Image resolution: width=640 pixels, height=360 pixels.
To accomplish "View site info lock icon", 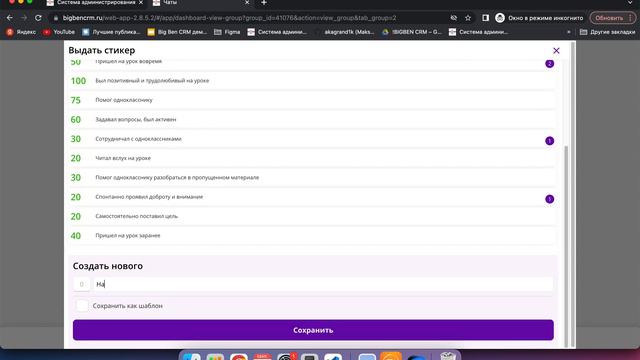I will click(56, 18).
